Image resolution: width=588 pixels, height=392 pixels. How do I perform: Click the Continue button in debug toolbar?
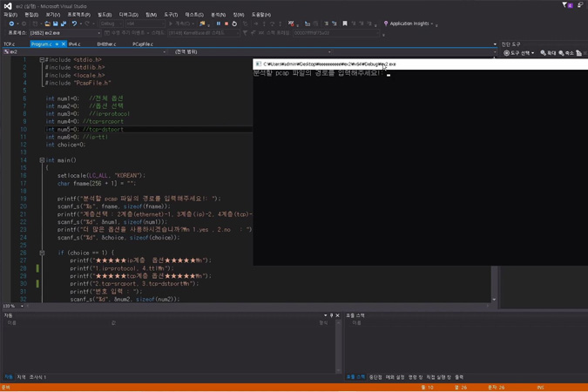(181, 24)
